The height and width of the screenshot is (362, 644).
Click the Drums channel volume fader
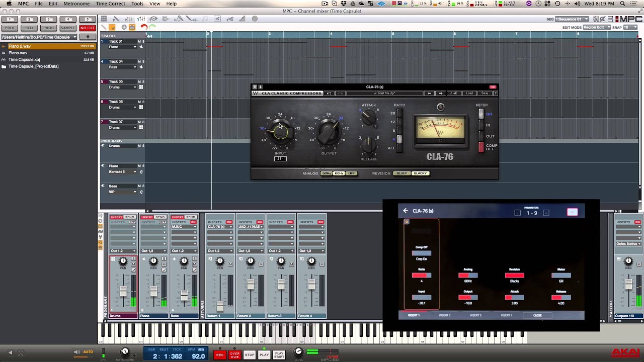[123, 291]
